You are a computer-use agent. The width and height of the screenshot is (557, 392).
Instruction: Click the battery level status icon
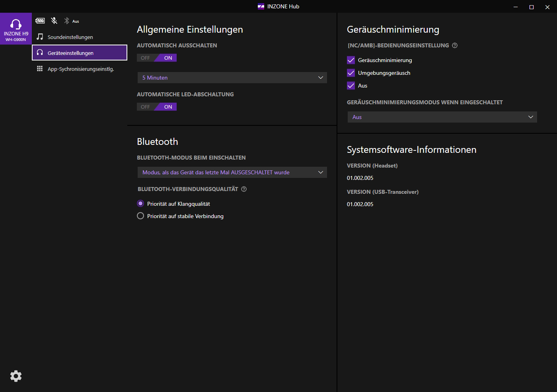pos(40,21)
